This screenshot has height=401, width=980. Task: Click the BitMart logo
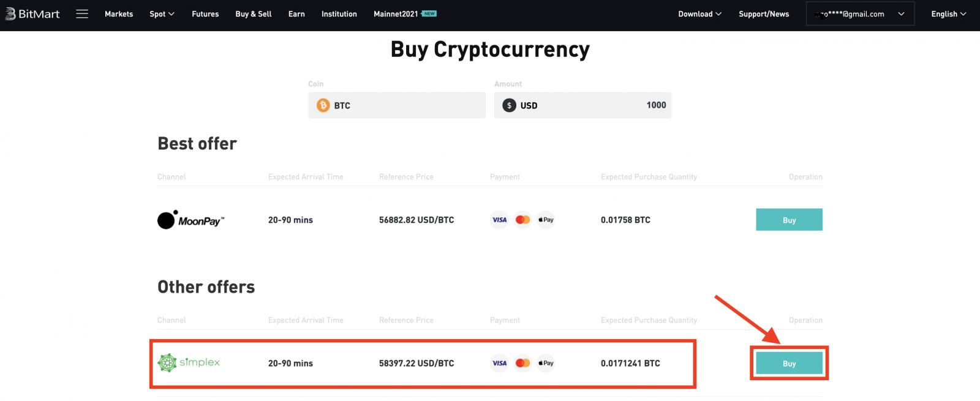(32, 13)
